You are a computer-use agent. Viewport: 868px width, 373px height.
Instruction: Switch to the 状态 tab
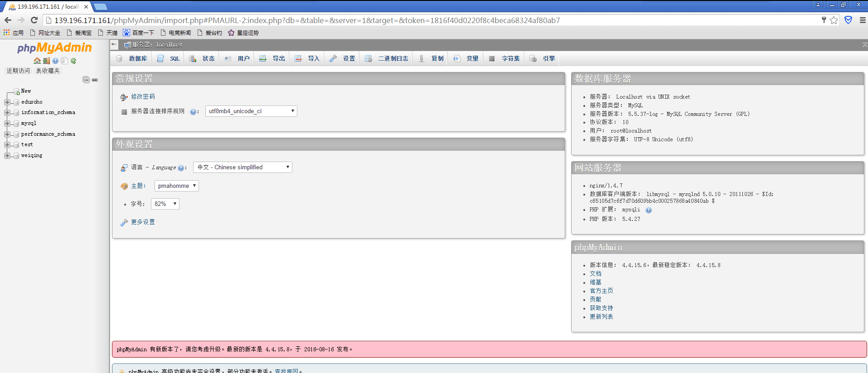pyautogui.click(x=202, y=58)
